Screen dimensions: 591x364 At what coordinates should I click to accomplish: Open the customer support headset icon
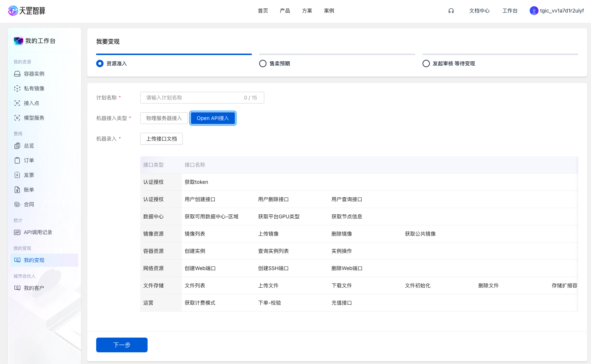click(x=451, y=11)
